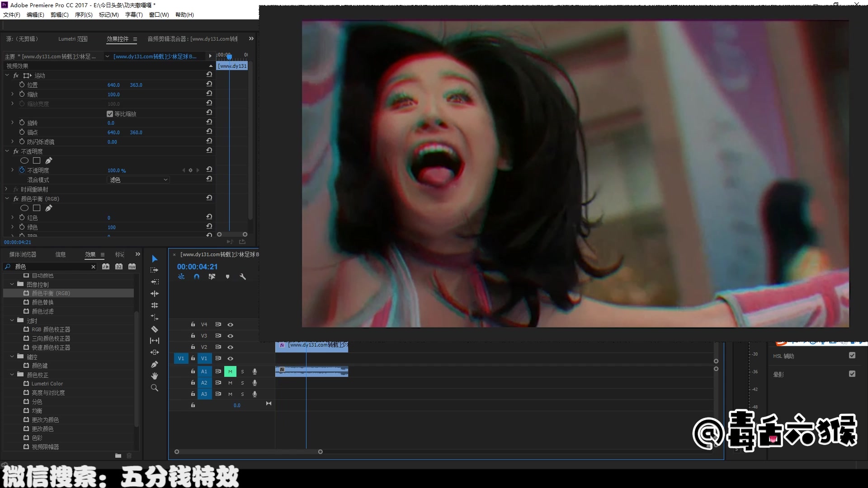Create a new custom bin in effects panel
The width and height of the screenshot is (868, 488).
[x=118, y=455]
